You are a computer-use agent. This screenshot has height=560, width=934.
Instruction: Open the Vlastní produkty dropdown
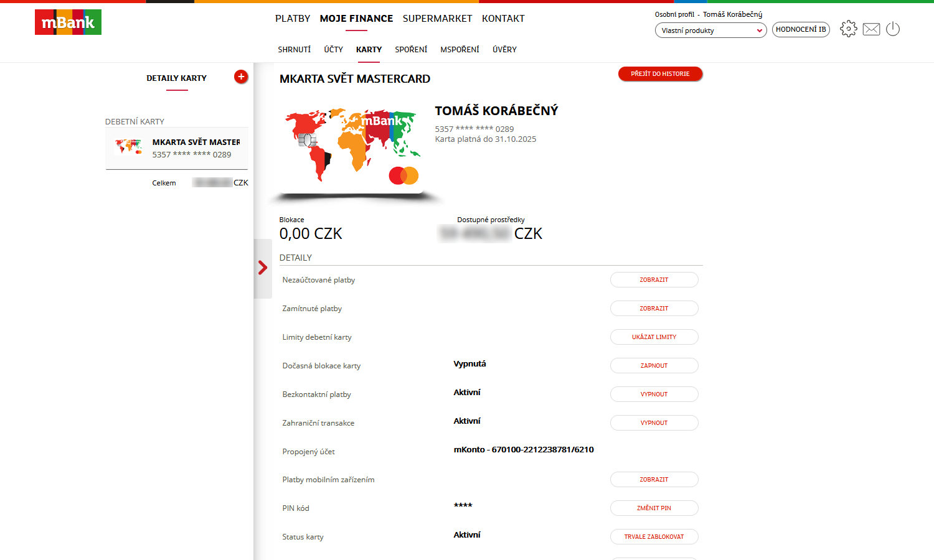[710, 30]
